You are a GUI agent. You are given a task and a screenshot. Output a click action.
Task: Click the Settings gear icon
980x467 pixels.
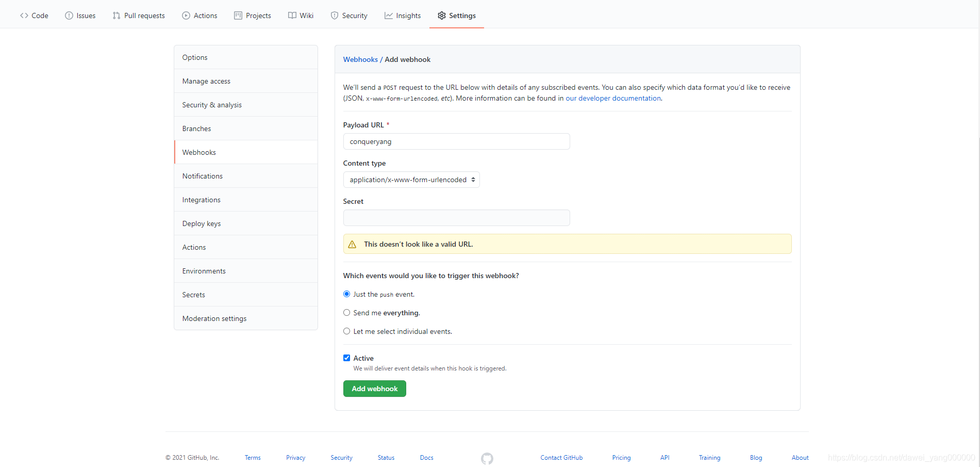[442, 15]
